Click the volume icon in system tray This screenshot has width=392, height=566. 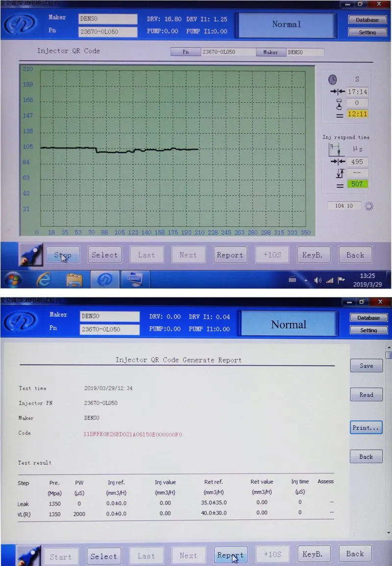318,280
